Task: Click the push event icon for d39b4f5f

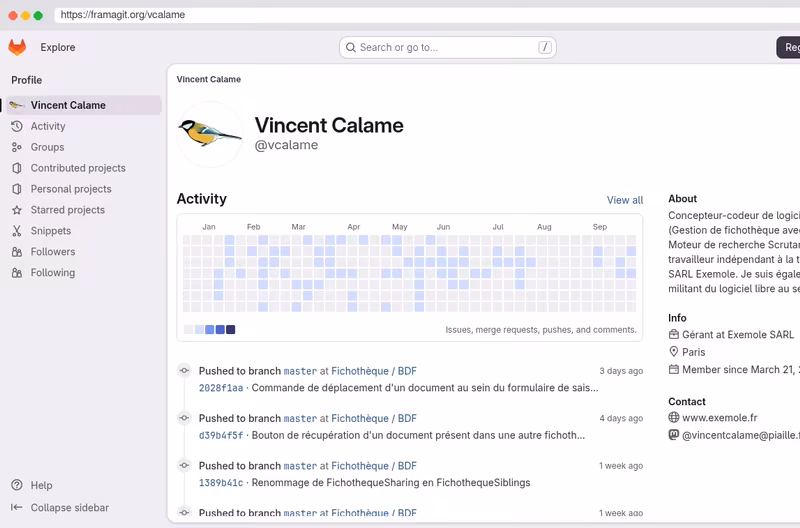Action: coord(184,418)
